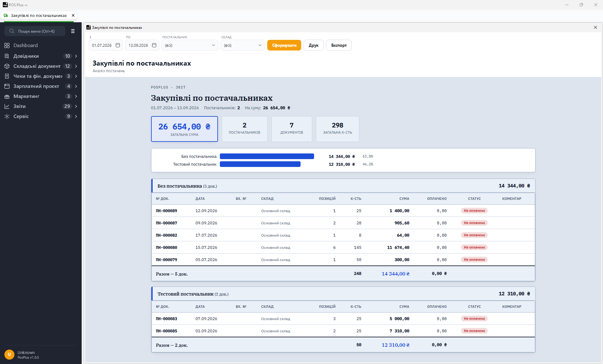Click the search magnifier icon in sidebar

tap(12, 31)
